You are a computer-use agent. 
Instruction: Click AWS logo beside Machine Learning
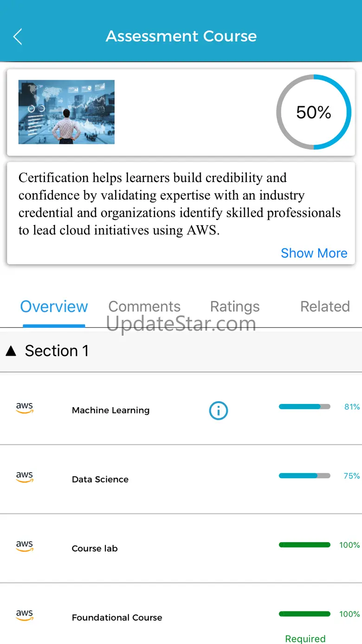coord(25,408)
